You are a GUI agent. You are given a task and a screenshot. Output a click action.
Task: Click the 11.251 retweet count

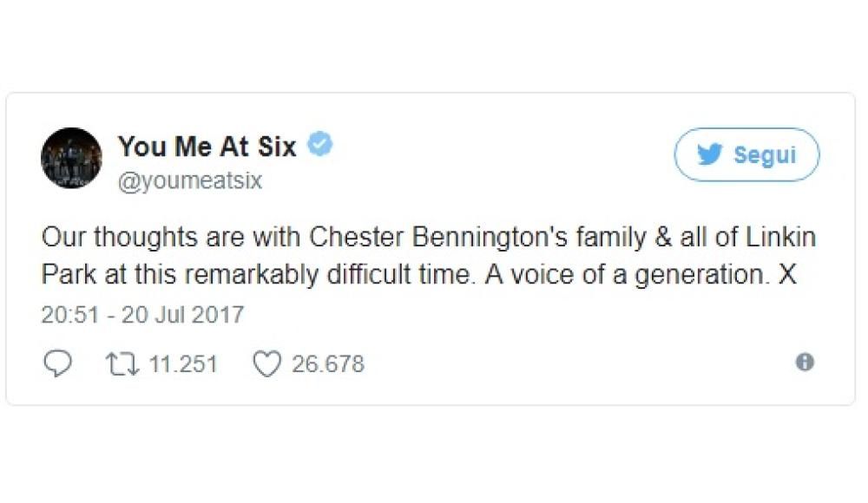(x=182, y=363)
